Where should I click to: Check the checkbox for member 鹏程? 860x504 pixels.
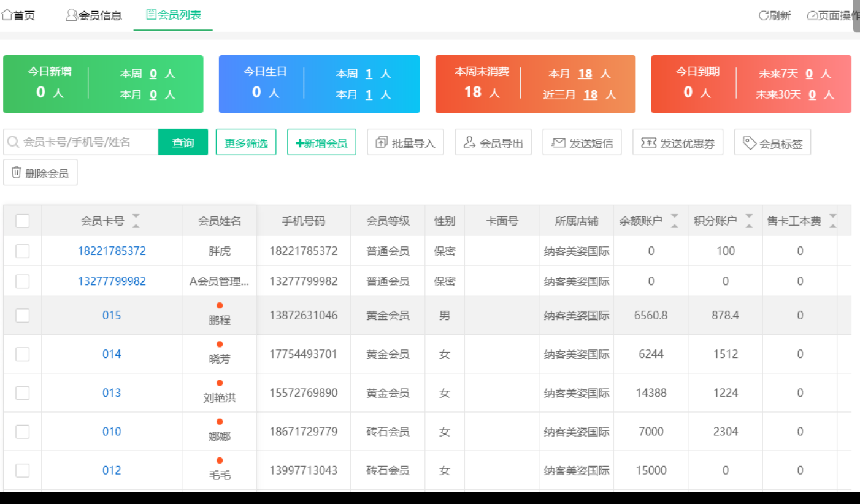click(x=22, y=315)
